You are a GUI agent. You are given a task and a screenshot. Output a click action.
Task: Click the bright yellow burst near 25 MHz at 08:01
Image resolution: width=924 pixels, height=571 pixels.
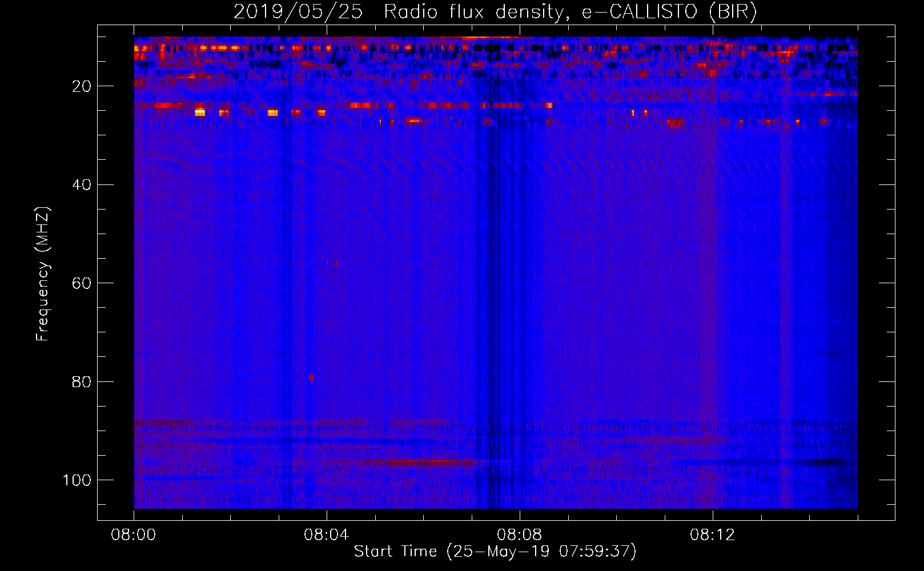[199, 112]
